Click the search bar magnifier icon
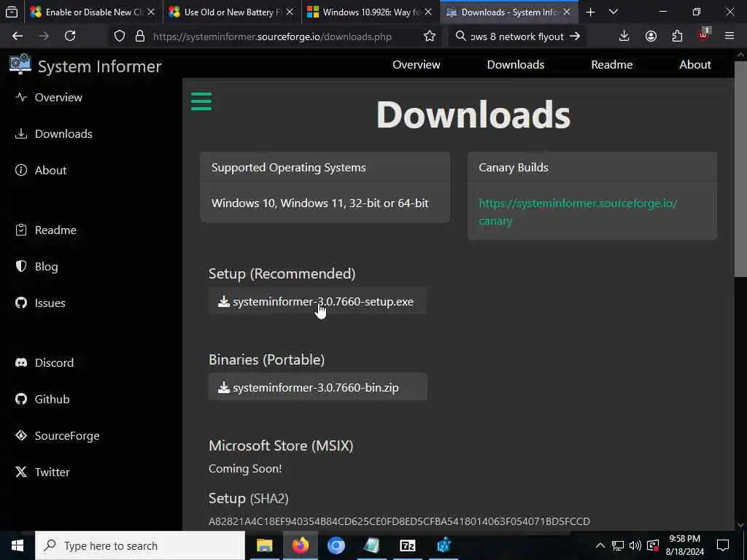 click(460, 36)
